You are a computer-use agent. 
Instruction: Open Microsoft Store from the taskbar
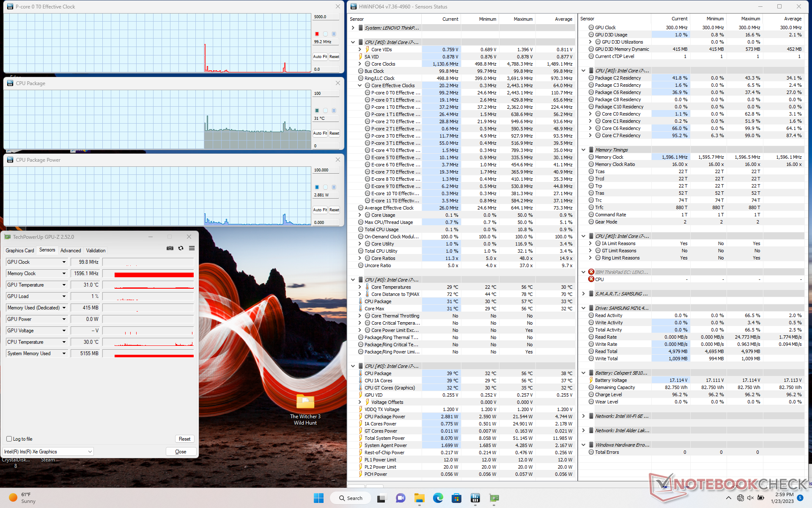coord(456,498)
